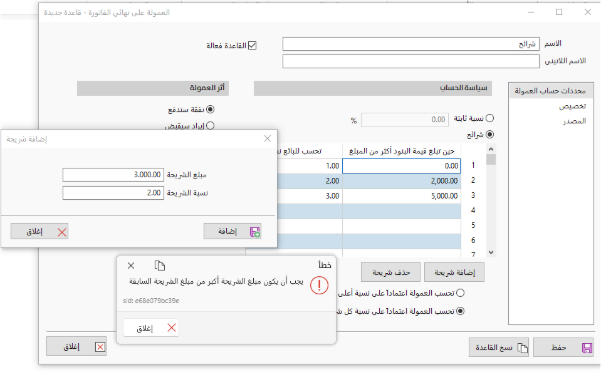Click the sid: e68e079bc39e text

151,301
